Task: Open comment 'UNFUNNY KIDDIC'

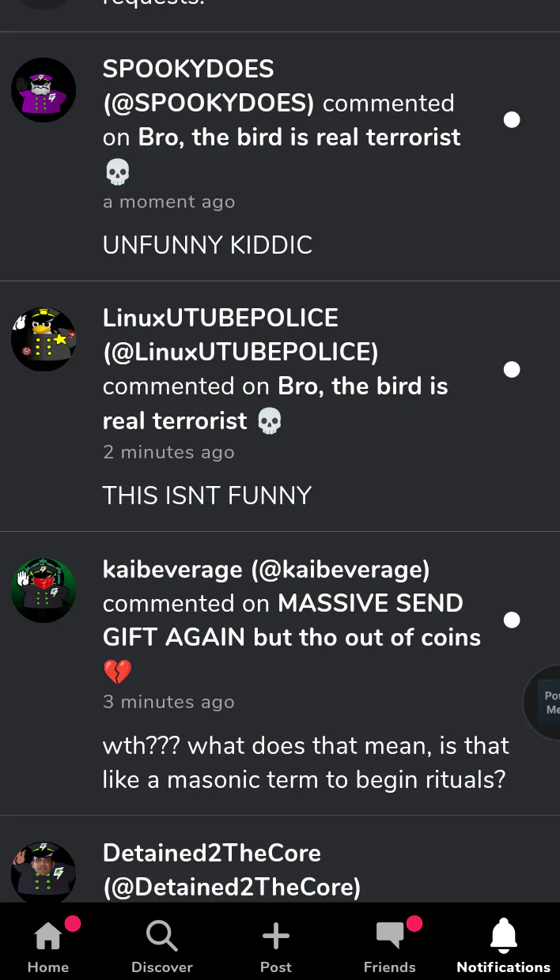Action: click(x=207, y=245)
